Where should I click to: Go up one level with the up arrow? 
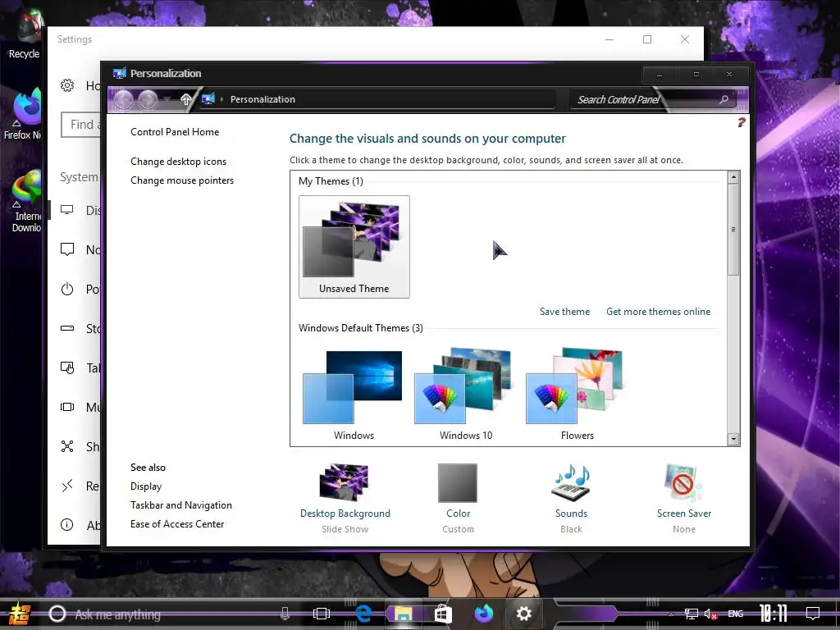point(186,99)
